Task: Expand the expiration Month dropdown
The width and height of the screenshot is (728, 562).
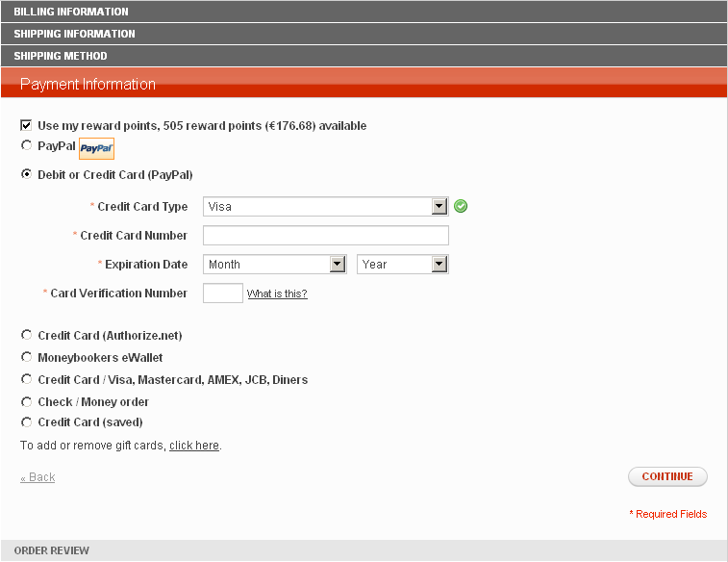Action: click(x=275, y=265)
